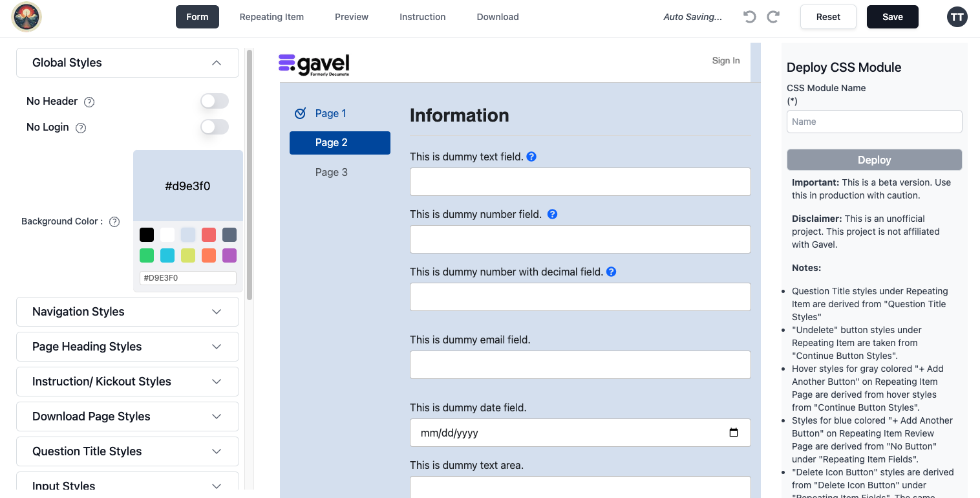980x498 pixels.
Task: Select Page 2 in form navigation
Action: coord(340,143)
